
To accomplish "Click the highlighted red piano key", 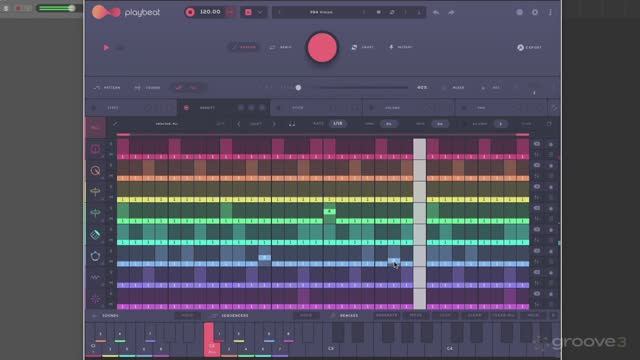I will (x=211, y=340).
